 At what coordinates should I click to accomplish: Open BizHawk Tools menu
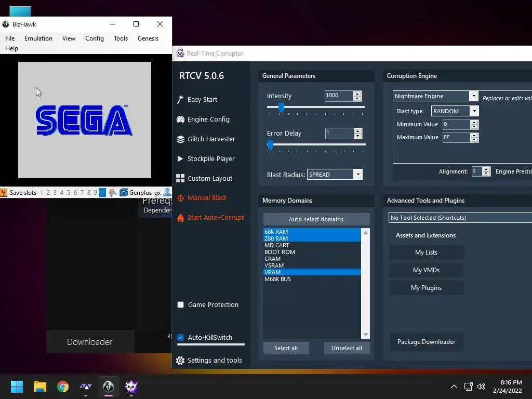coord(121,38)
